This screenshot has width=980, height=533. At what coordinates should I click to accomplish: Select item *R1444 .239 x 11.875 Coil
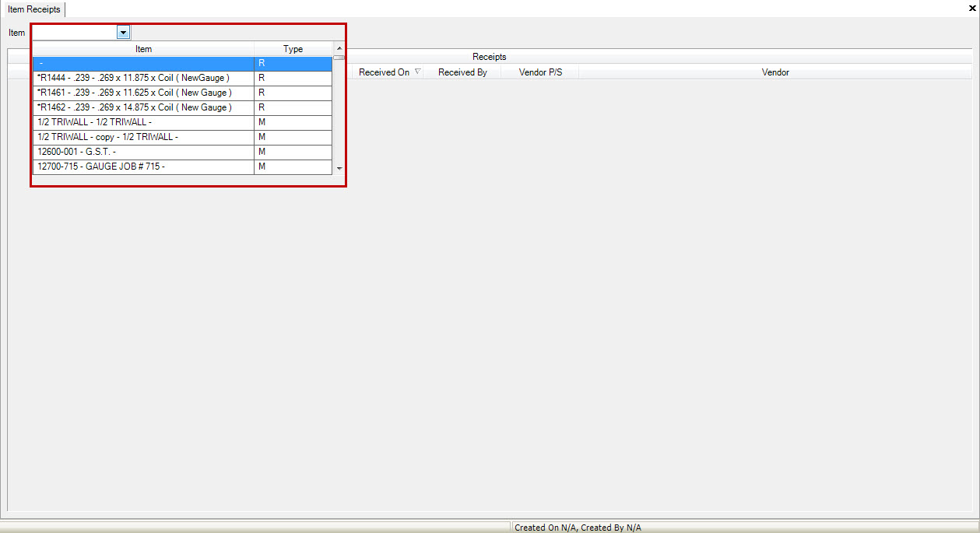(143, 78)
